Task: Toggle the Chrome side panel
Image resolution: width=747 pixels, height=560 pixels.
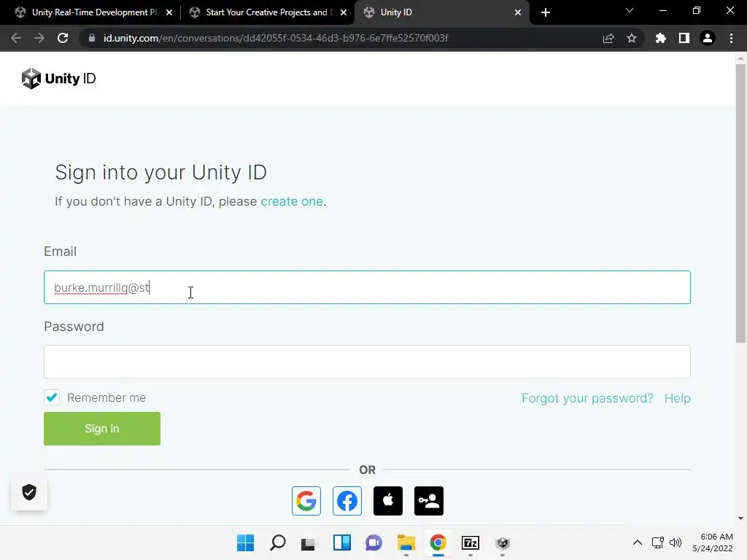Action: tap(684, 38)
